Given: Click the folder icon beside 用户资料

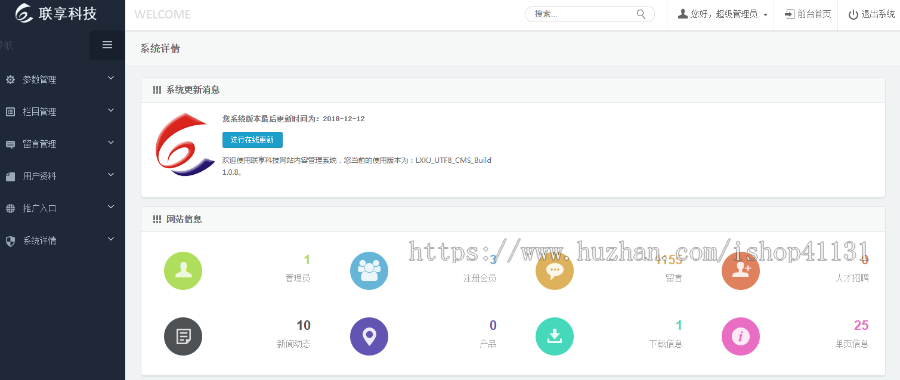Looking at the screenshot, I should [x=10, y=177].
